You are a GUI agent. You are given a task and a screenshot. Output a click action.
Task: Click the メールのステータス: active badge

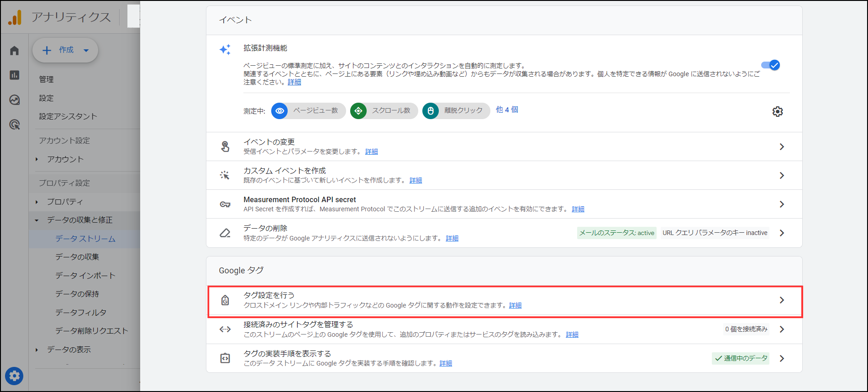coord(617,233)
